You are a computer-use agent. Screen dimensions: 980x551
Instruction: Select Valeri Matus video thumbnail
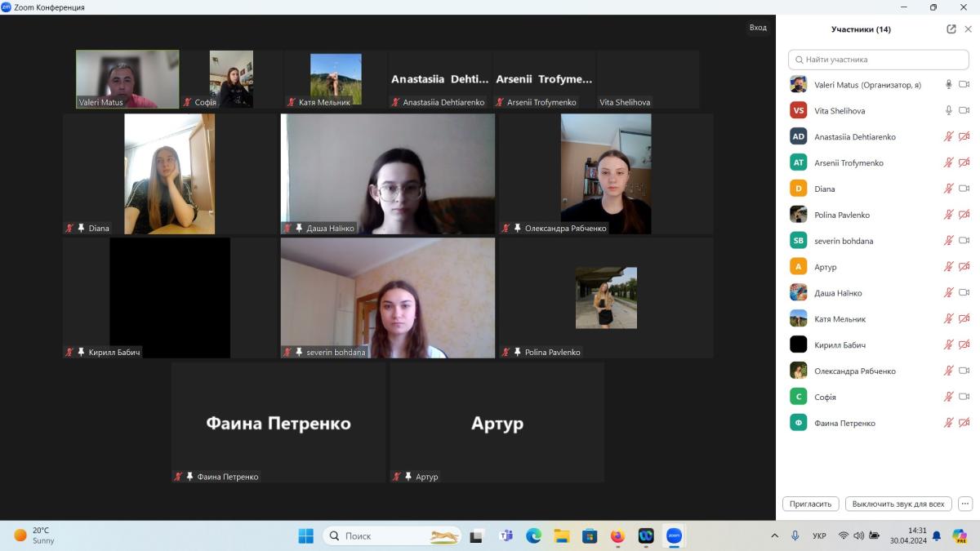(x=127, y=79)
